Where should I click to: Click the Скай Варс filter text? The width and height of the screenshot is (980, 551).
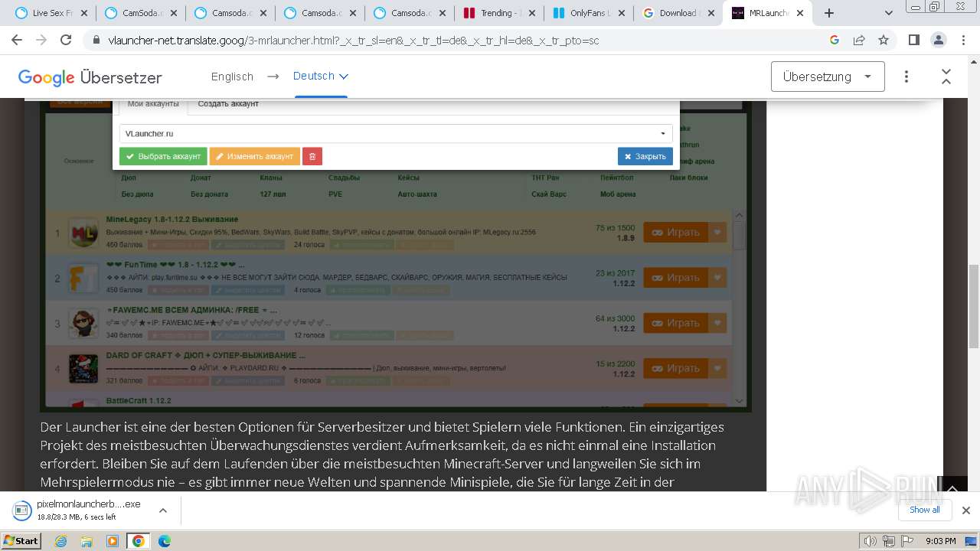[x=549, y=194]
